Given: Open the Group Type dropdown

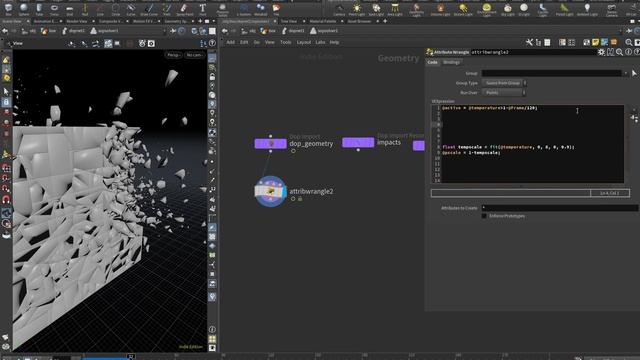Looking at the screenshot, I should tap(504, 83).
